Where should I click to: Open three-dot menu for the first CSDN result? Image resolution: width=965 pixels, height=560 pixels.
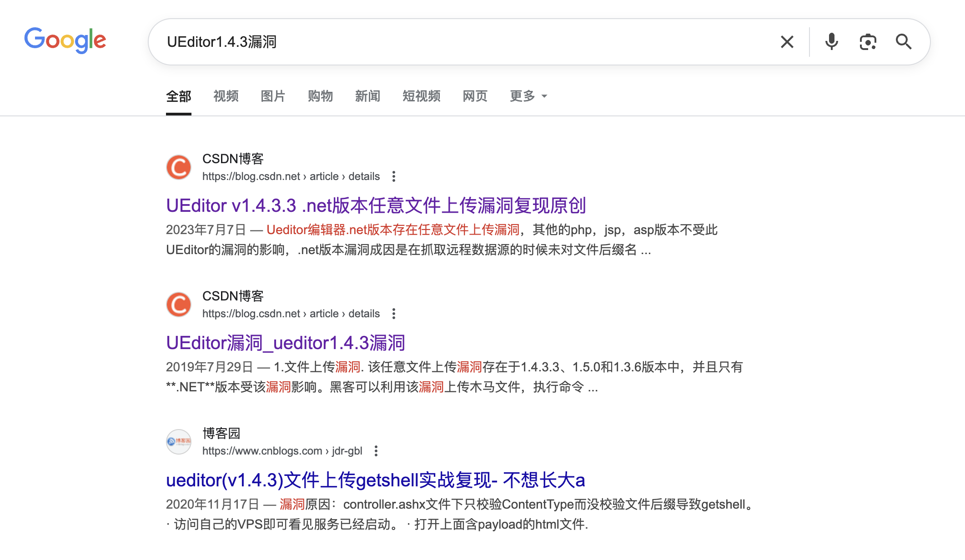[394, 176]
